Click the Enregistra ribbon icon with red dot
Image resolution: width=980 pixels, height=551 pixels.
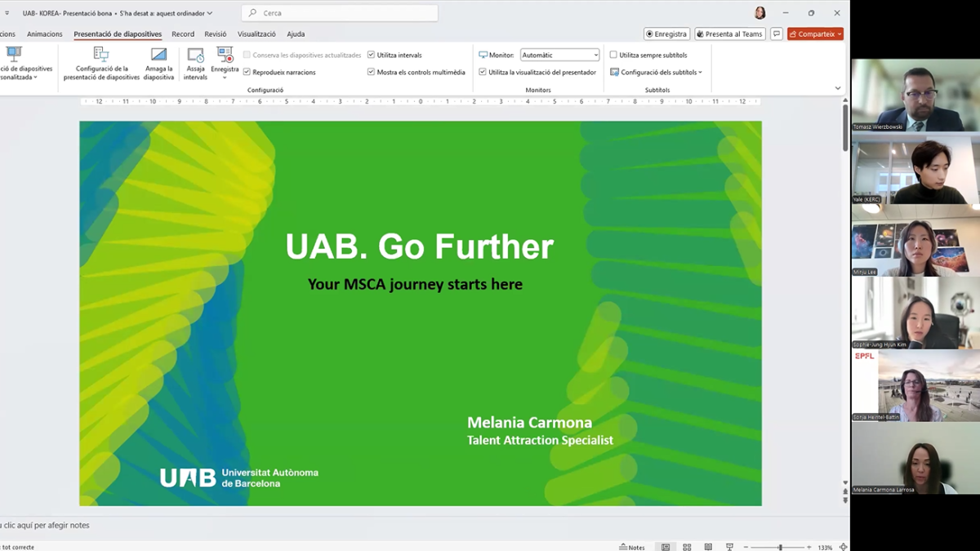click(225, 55)
